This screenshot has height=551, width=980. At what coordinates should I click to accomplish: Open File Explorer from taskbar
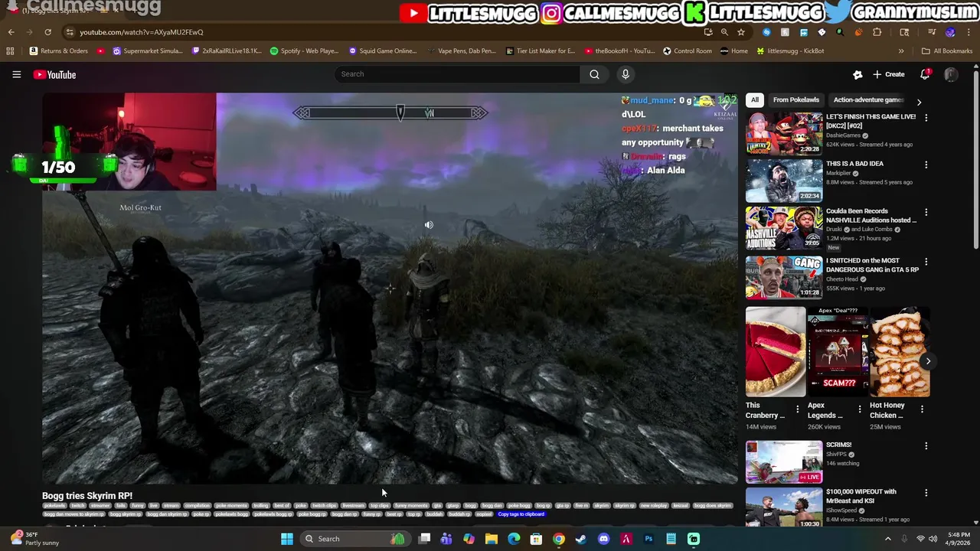tap(492, 539)
